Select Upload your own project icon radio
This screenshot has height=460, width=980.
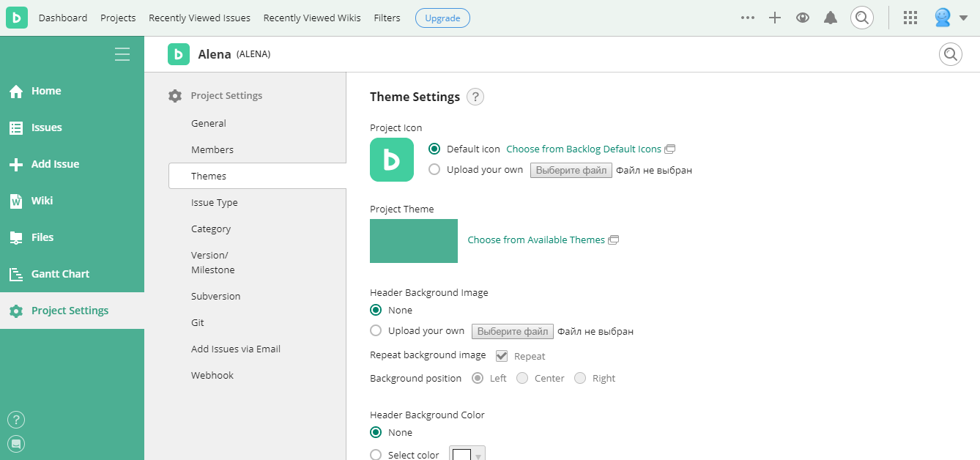(434, 169)
